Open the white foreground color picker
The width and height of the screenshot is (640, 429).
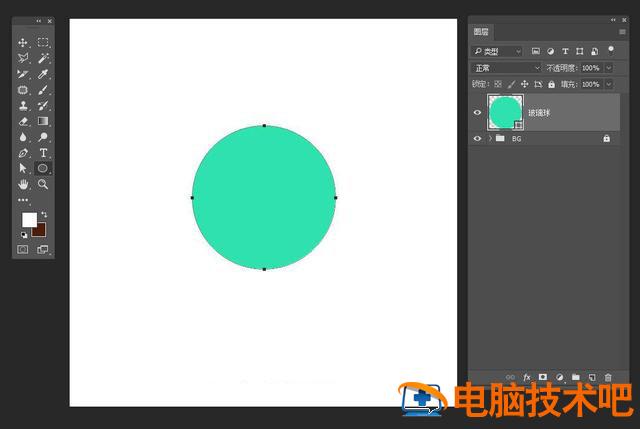pos(29,220)
